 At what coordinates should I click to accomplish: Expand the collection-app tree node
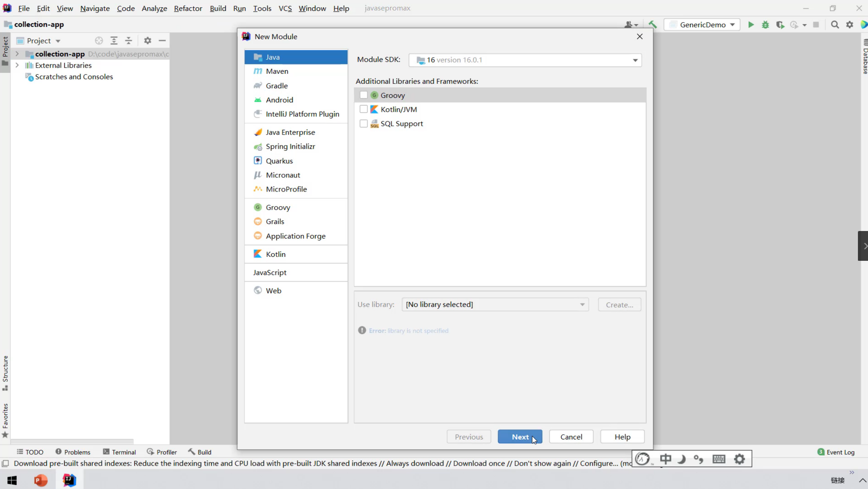(17, 54)
